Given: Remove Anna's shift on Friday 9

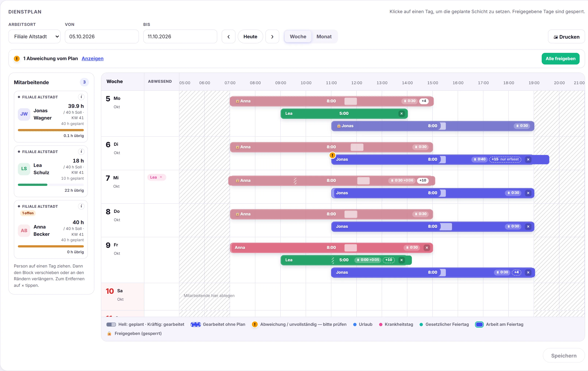Looking at the screenshot, I should pos(427,247).
